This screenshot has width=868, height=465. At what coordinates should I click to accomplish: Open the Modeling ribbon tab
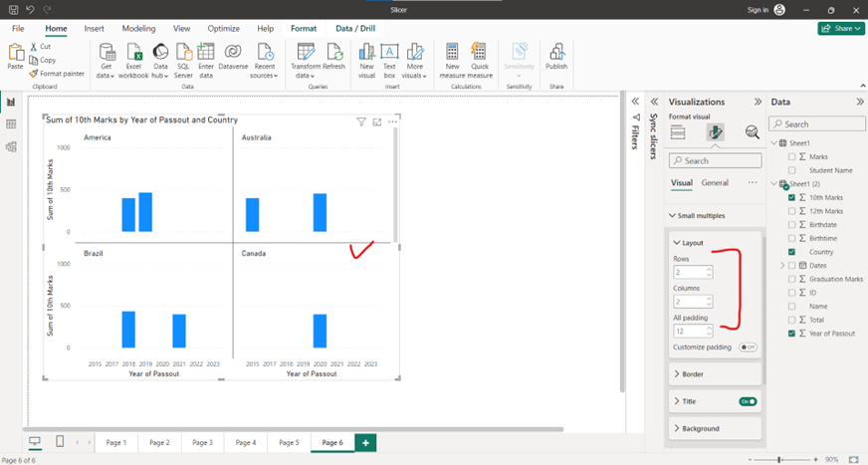[x=138, y=29]
